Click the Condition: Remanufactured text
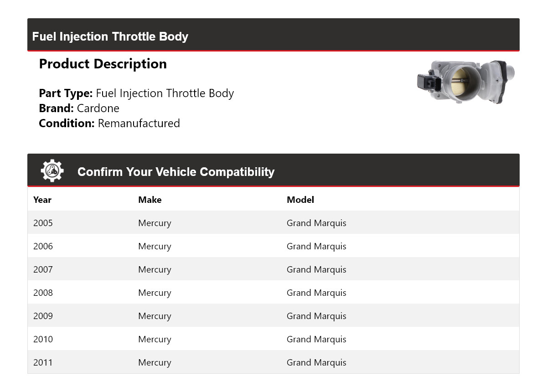547x392 pixels. click(x=109, y=124)
